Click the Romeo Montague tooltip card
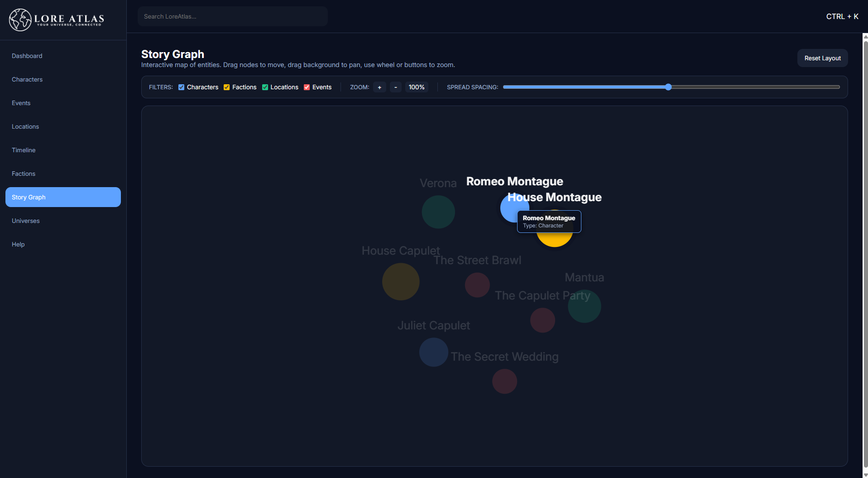The width and height of the screenshot is (868, 478). [549, 222]
